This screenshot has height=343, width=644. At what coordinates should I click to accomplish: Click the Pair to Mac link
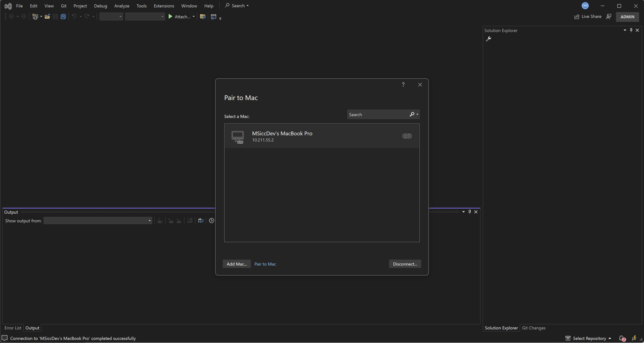(x=265, y=264)
